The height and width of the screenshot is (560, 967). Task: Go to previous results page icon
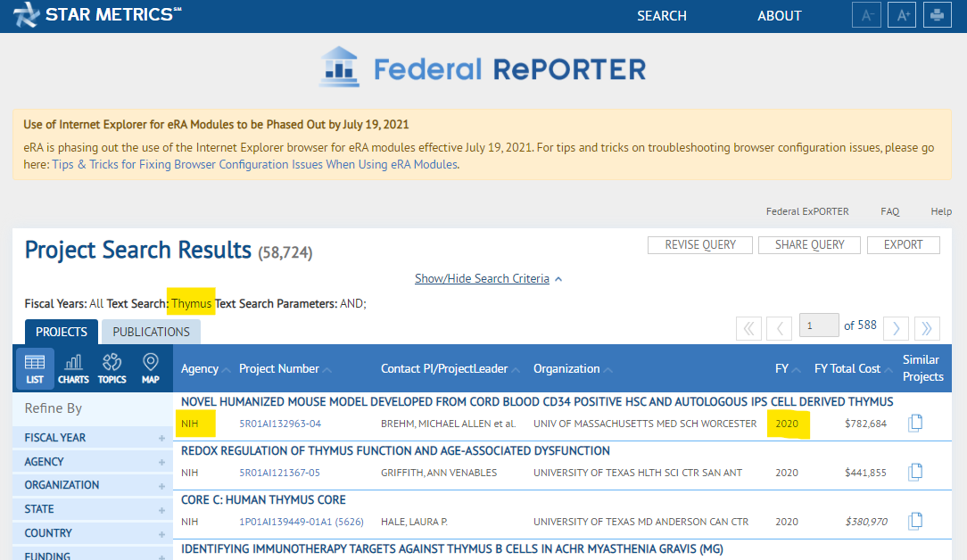click(779, 328)
